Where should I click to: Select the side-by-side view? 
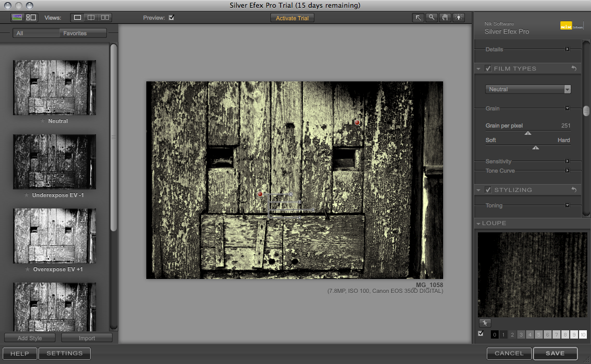[105, 17]
